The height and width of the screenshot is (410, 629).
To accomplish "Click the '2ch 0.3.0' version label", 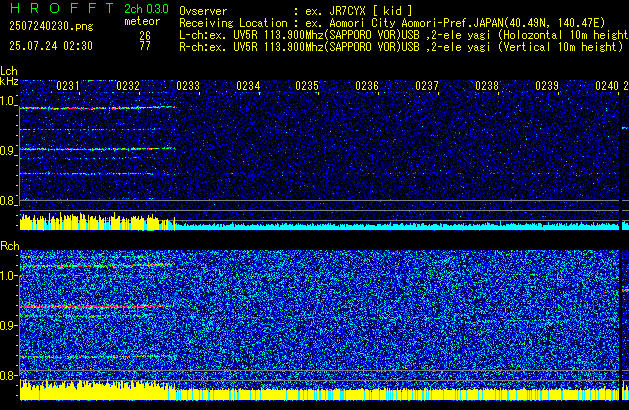I will pos(146,9).
